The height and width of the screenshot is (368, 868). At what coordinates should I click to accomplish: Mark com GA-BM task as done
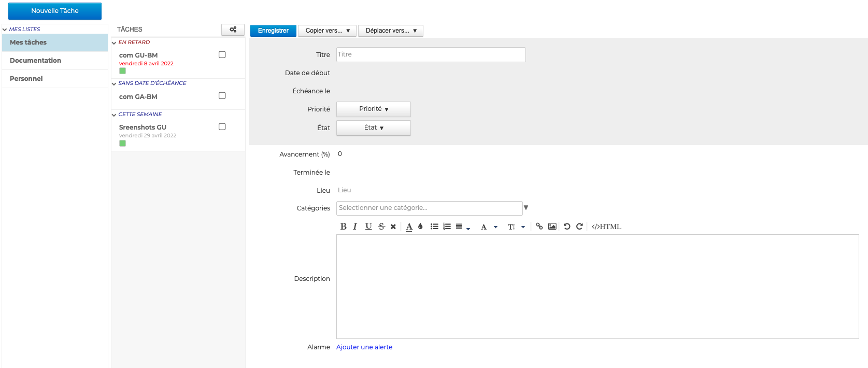click(222, 95)
